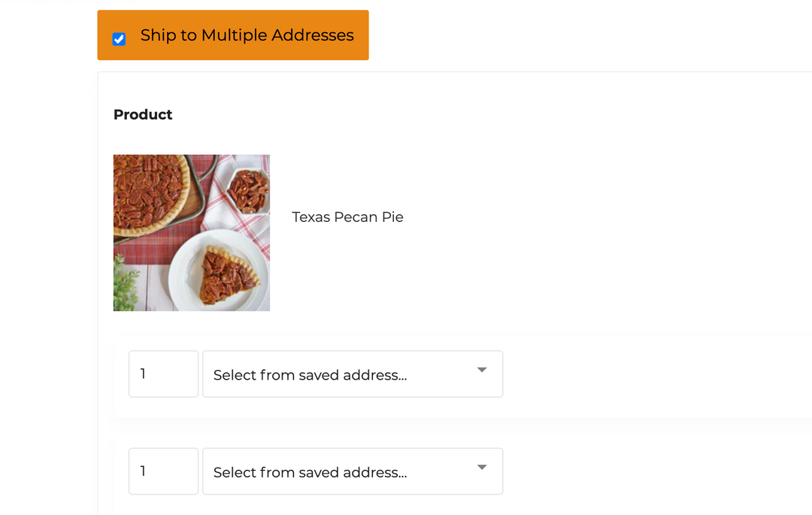The width and height of the screenshot is (812, 515).
Task: Click the bowl of pecans in photo
Action: point(248,191)
